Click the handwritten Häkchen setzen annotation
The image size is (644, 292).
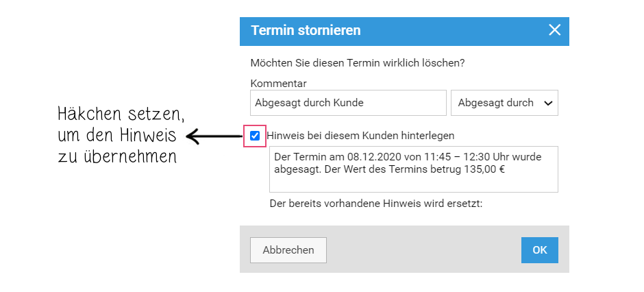(x=121, y=115)
